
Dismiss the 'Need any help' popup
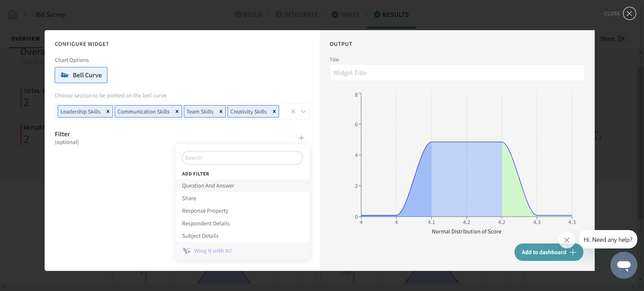click(567, 240)
